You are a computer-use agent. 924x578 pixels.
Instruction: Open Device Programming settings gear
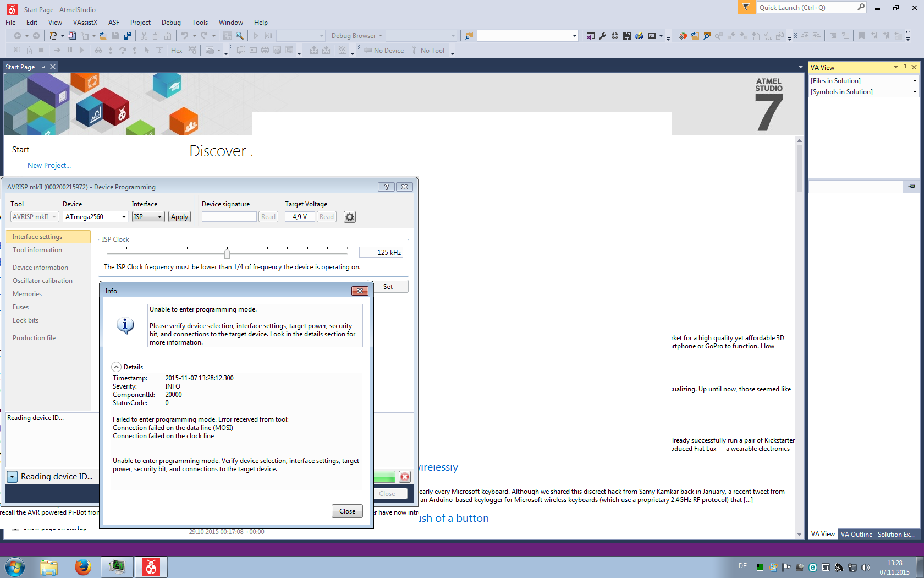350,217
